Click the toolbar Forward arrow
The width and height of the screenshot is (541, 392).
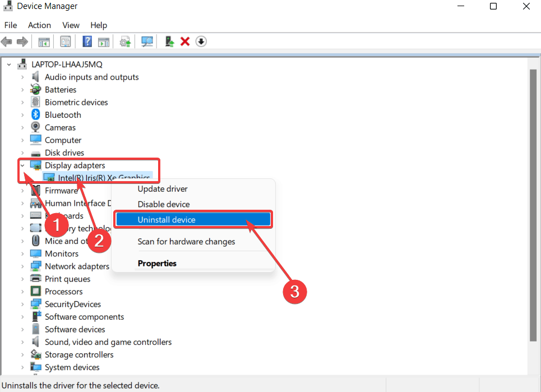[x=22, y=41]
